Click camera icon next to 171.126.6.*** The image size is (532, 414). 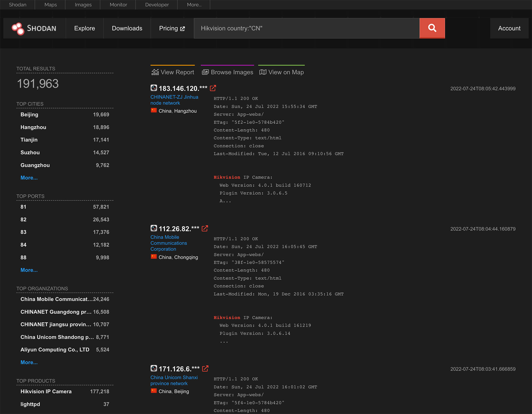[154, 368]
